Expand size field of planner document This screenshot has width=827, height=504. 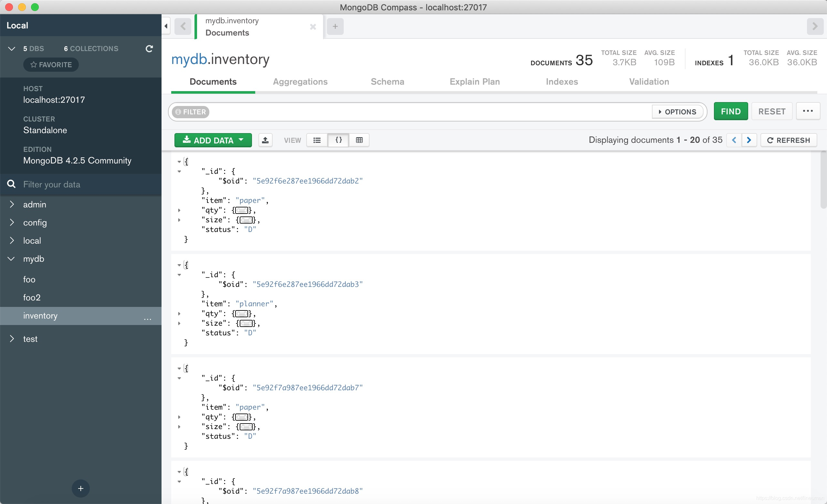(179, 323)
